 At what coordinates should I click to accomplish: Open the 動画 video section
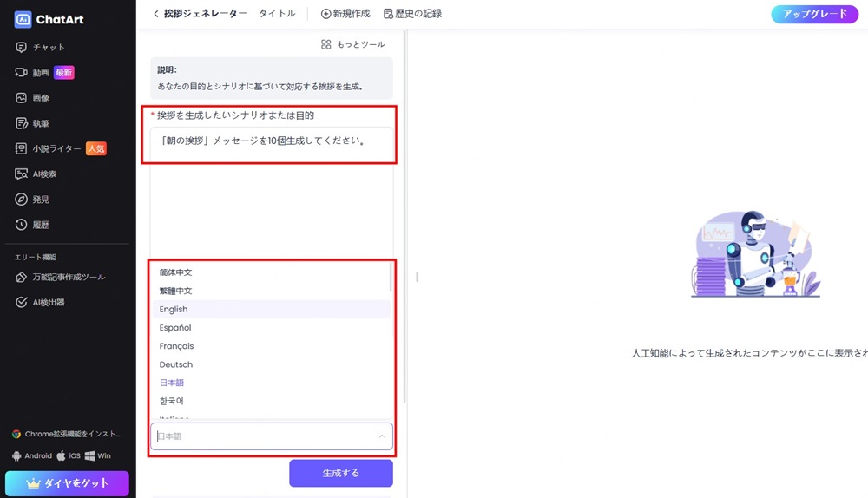click(x=42, y=73)
